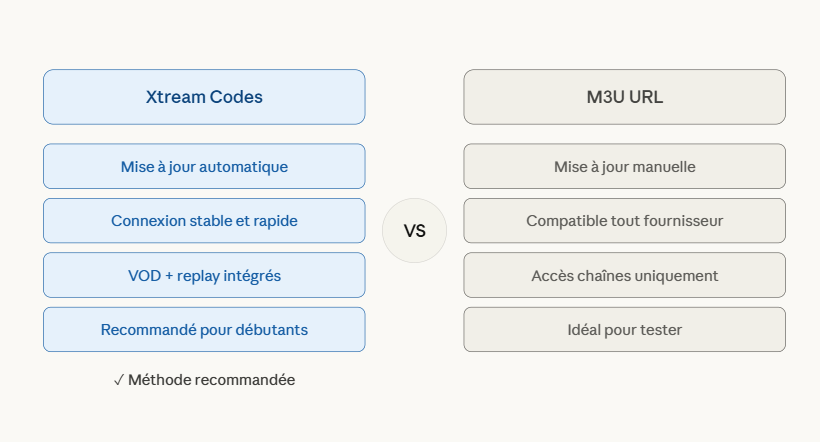
Task: Click the checkmark before Méthode recommandée
Action: [119, 380]
